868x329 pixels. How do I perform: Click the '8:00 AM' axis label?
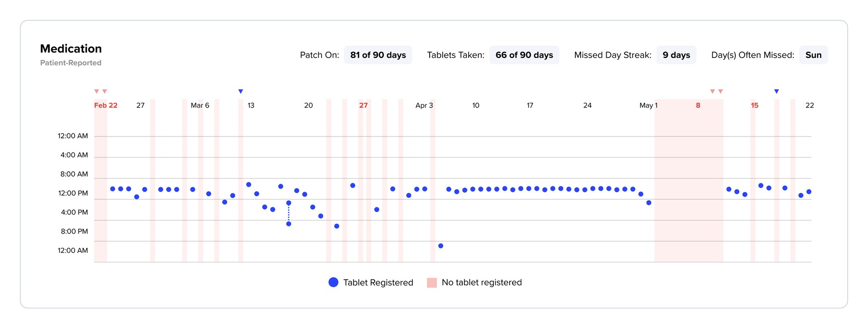[74, 174]
